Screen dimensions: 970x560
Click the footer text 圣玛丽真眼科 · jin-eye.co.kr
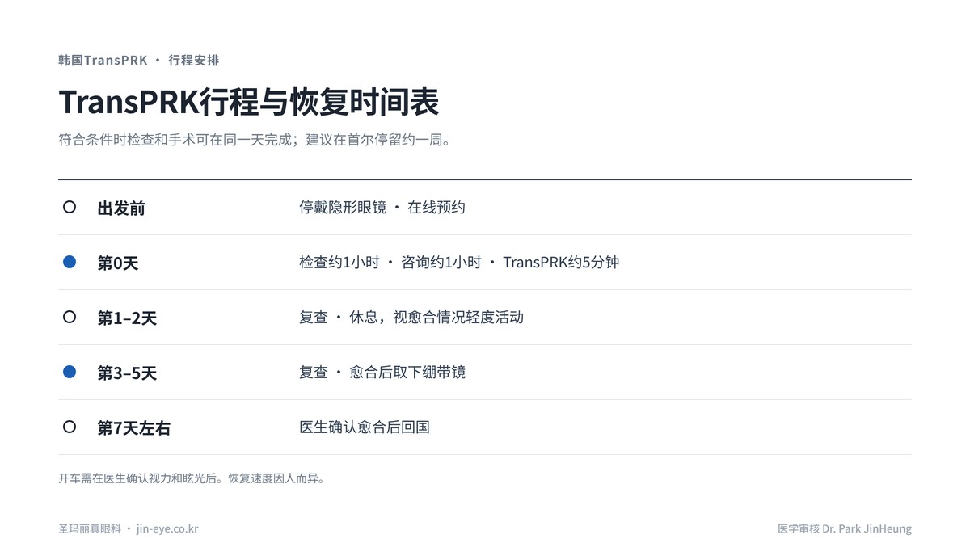(129, 529)
